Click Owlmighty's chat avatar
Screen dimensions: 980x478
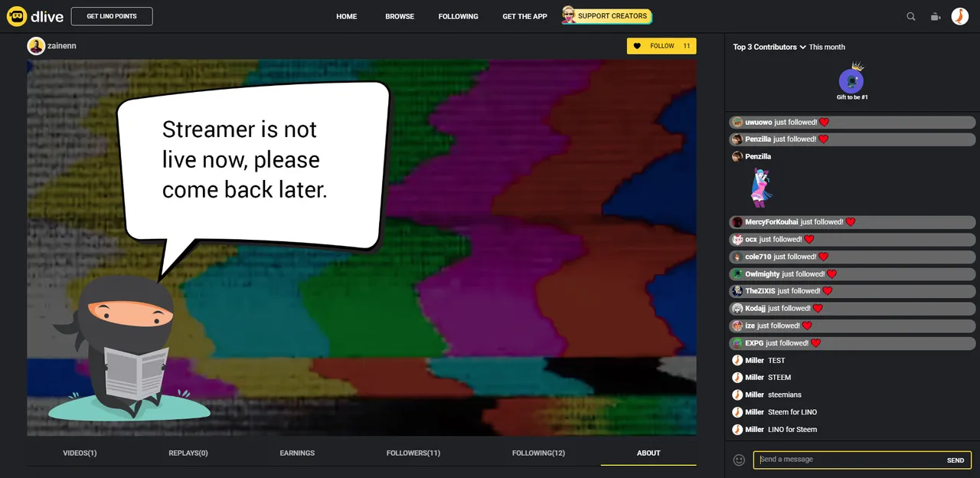pos(737,274)
